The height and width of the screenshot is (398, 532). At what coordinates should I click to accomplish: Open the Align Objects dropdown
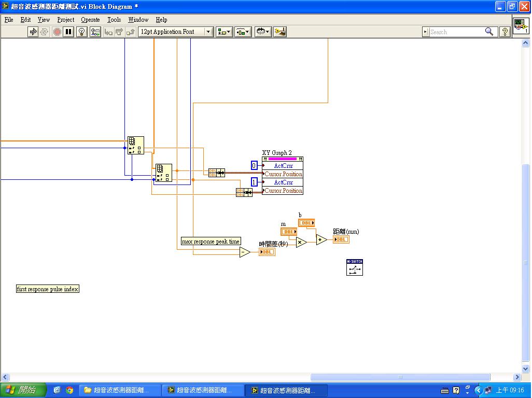[x=224, y=32]
